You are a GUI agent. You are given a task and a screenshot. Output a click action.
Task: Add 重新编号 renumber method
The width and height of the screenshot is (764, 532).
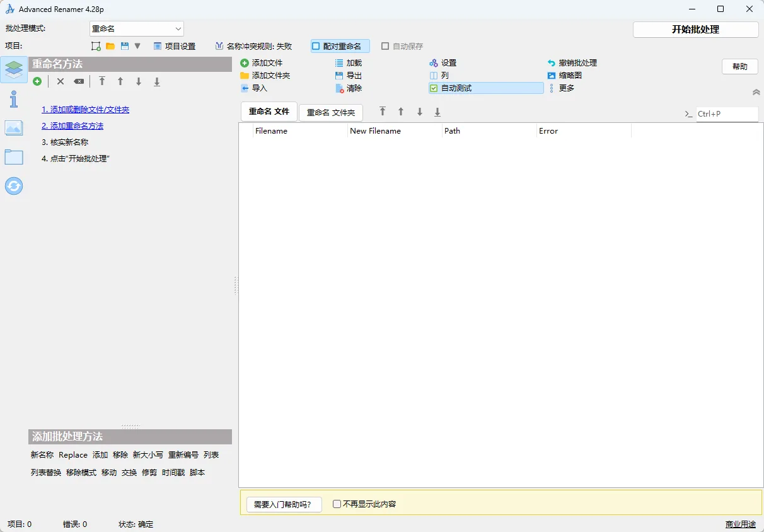(x=183, y=455)
